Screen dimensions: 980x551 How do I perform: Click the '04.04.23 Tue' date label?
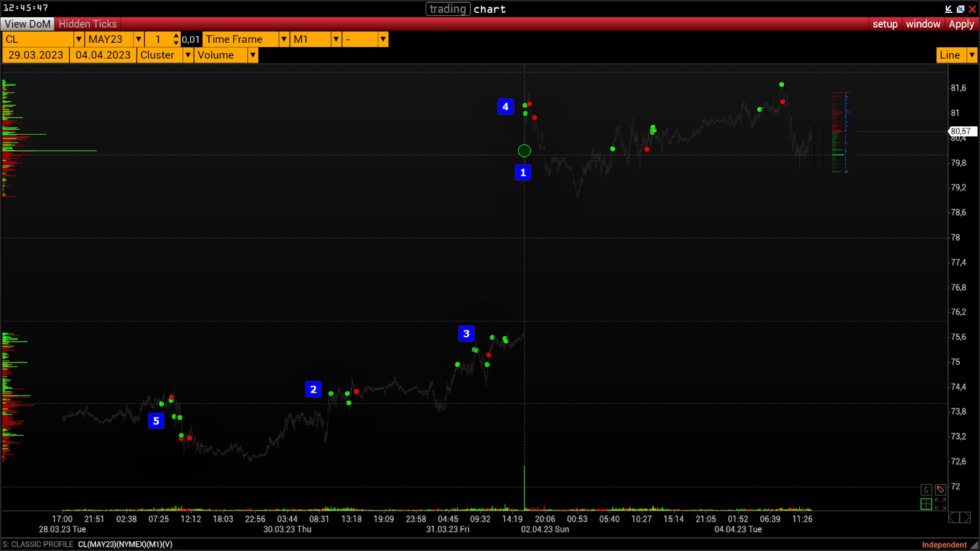[x=738, y=530]
